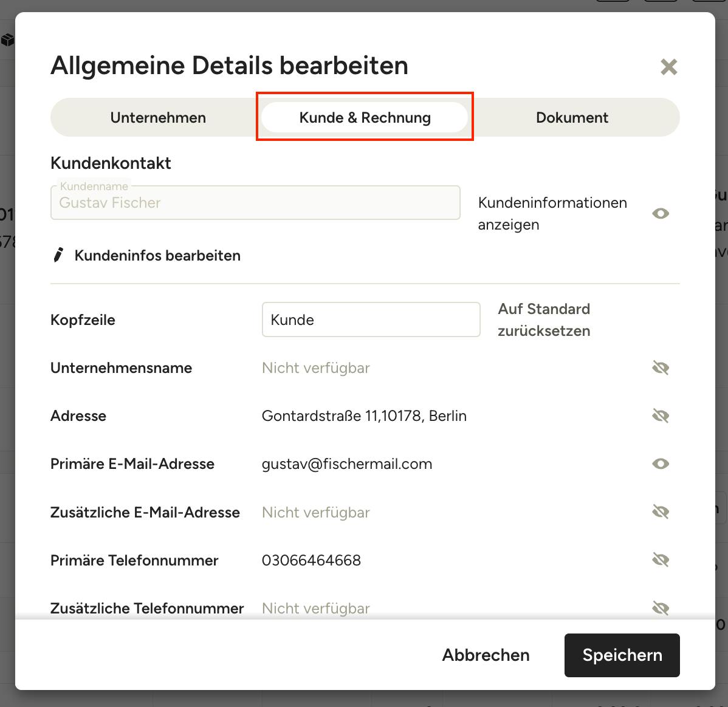Click the pencil icon for Kundeninfos bearbeiten
This screenshot has width=728, height=707.
tap(58, 255)
